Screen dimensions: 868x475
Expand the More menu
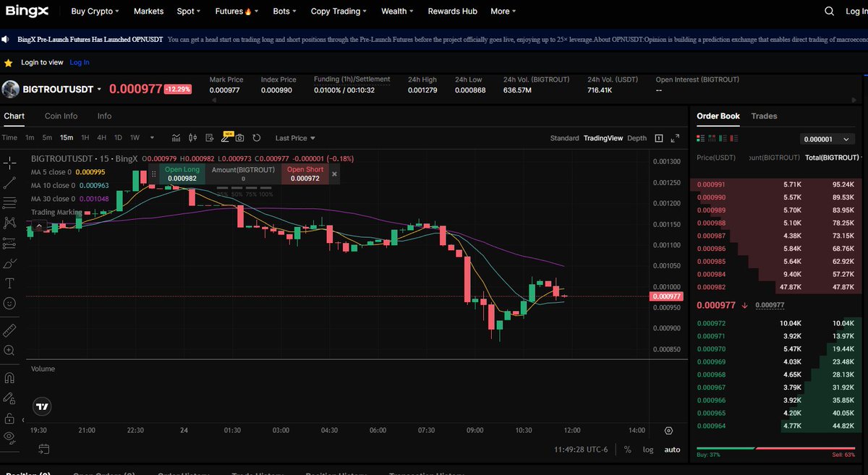(503, 12)
